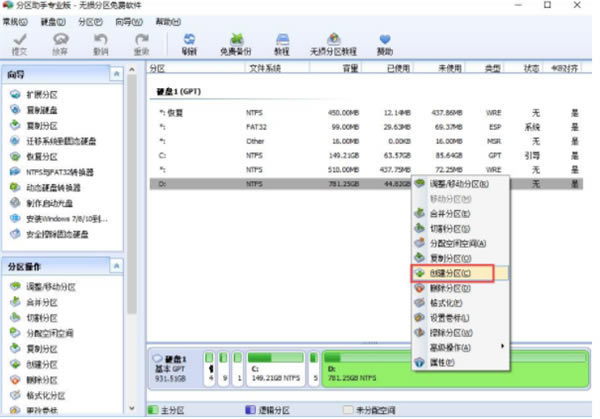Select highlighted 创建分区(C) context menu item
600x419 pixels.
point(460,273)
